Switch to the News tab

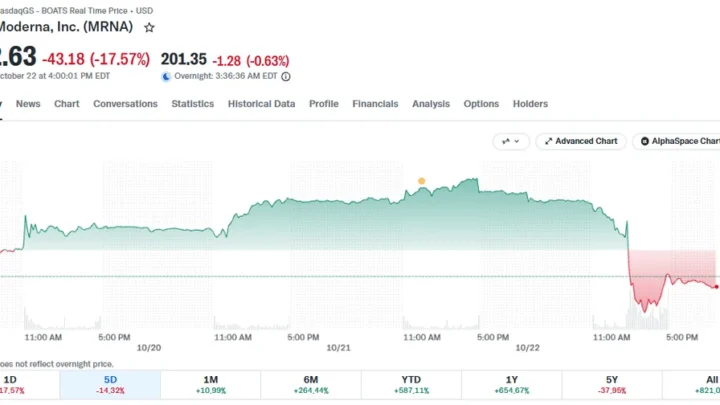click(x=28, y=104)
